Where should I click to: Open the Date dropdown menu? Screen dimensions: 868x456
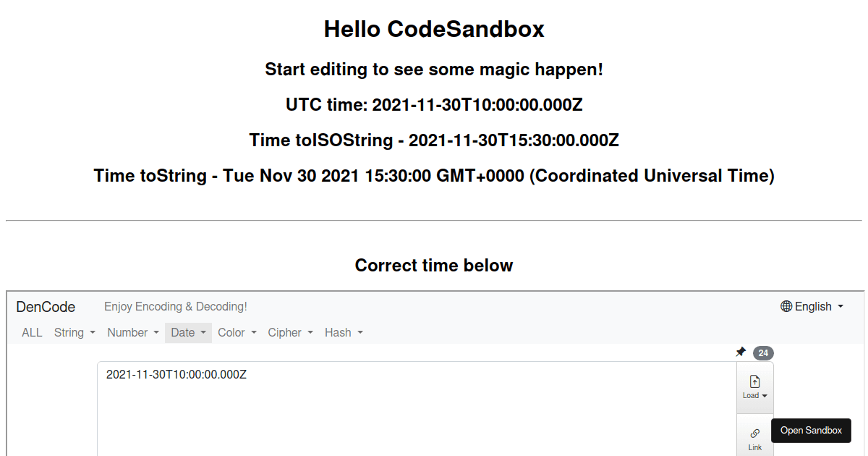(189, 332)
